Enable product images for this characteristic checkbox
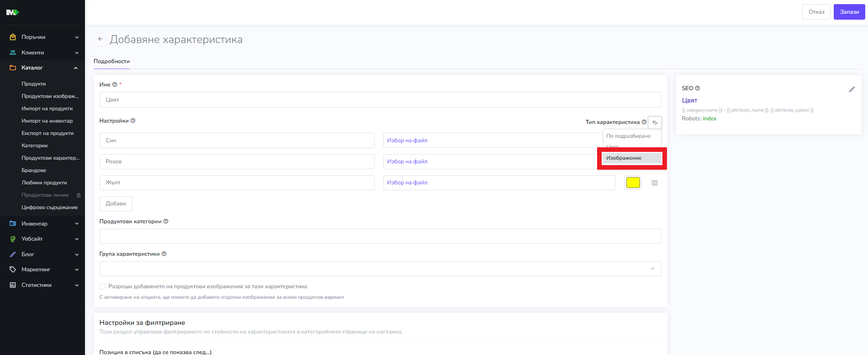Viewport: 868px width, 355px height. click(103, 286)
